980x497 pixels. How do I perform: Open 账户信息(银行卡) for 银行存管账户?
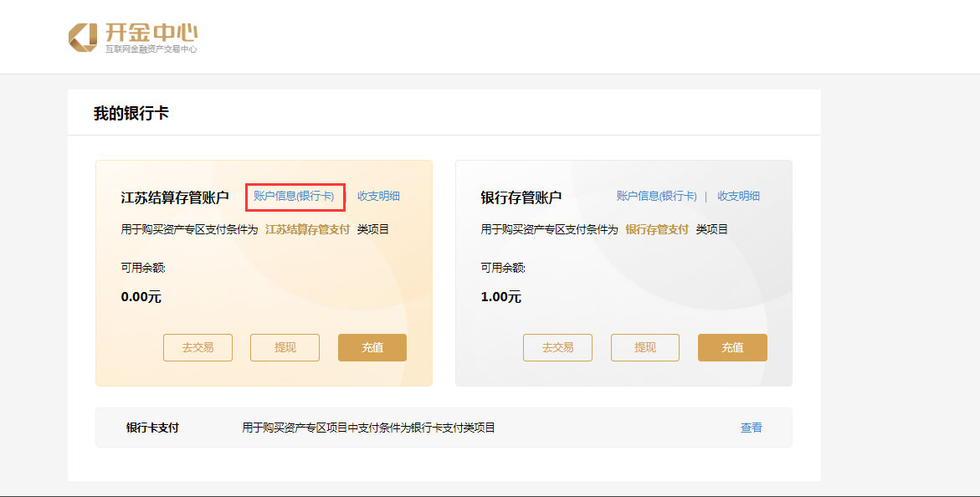tap(656, 197)
